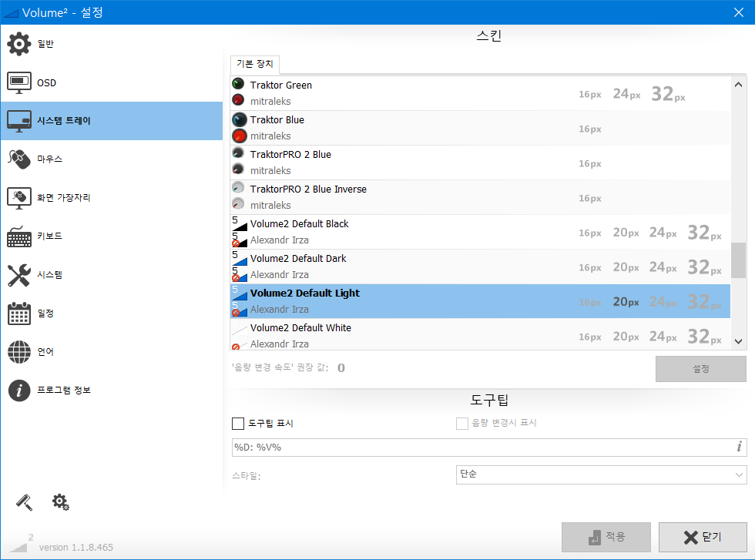Open the 키보드 keyboard icon
This screenshot has width=755, height=560.
tap(18, 236)
